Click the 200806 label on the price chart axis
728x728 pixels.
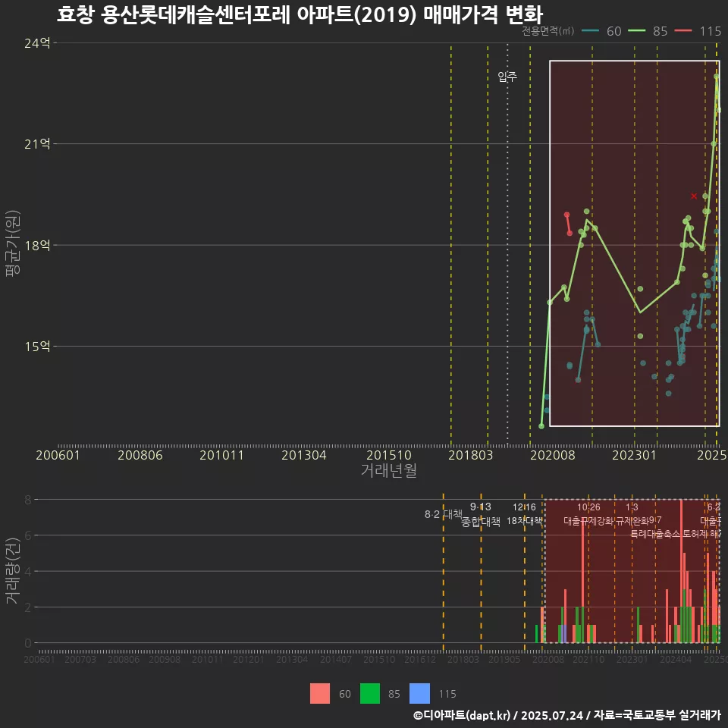140,455
